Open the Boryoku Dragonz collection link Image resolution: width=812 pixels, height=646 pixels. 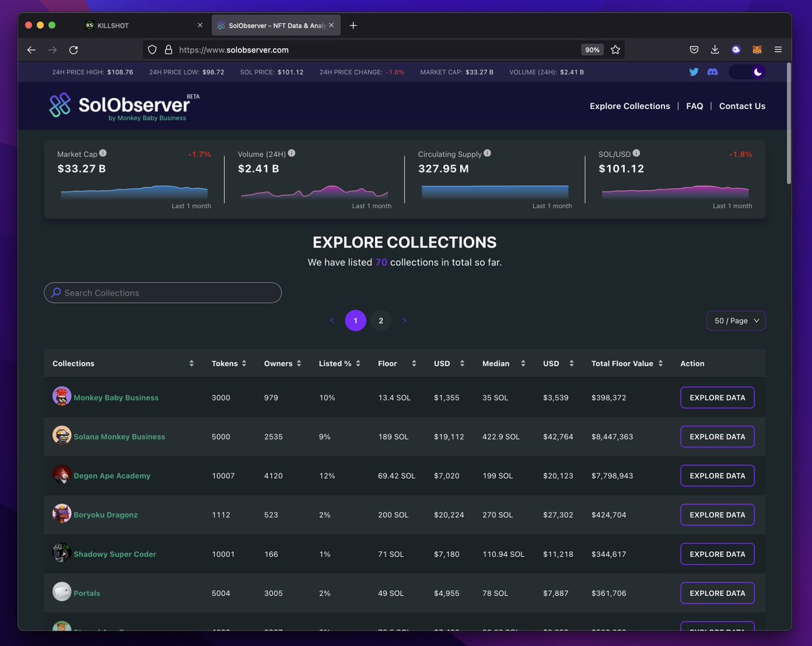click(x=107, y=515)
